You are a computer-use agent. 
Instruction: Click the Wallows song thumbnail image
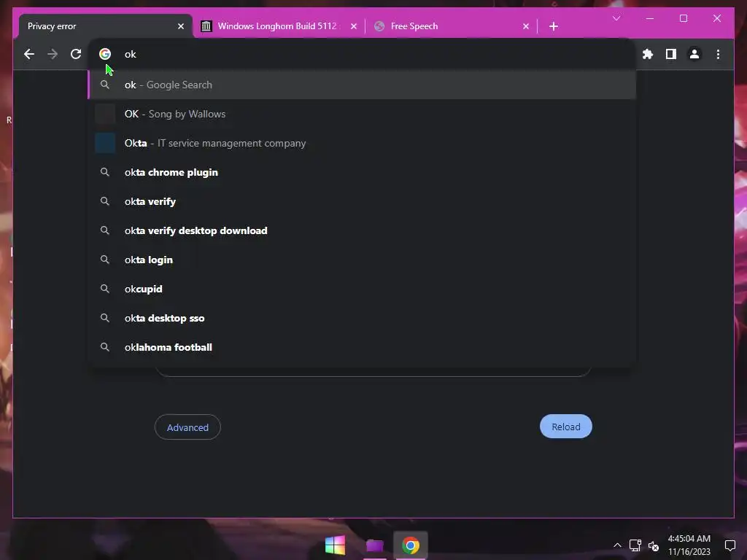(x=105, y=114)
